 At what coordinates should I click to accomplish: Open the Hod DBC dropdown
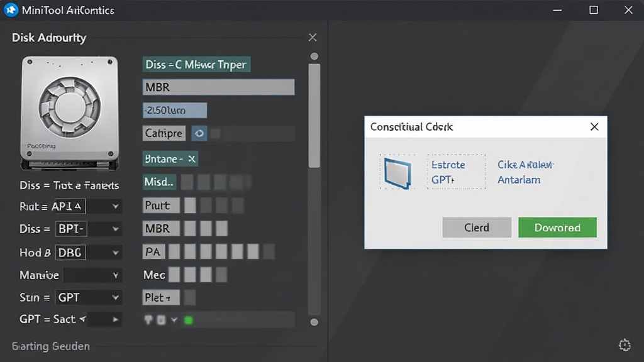(x=116, y=253)
